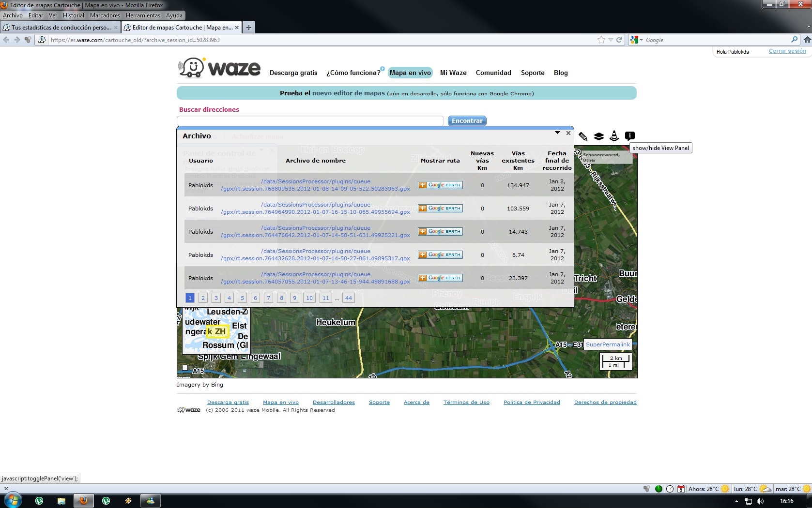This screenshot has height=508, width=812.
Task: Click the Buscar direcciones search field
Action: pyautogui.click(x=310, y=121)
